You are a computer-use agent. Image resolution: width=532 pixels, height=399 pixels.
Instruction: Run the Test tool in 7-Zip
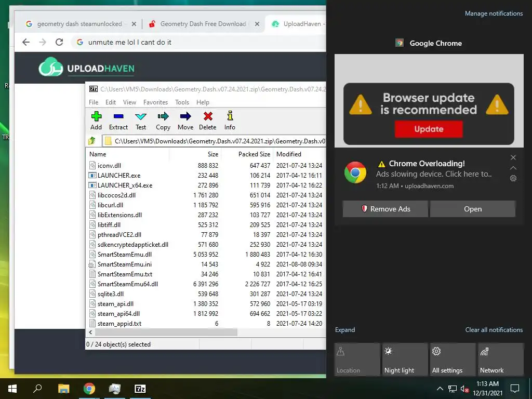coord(141,121)
